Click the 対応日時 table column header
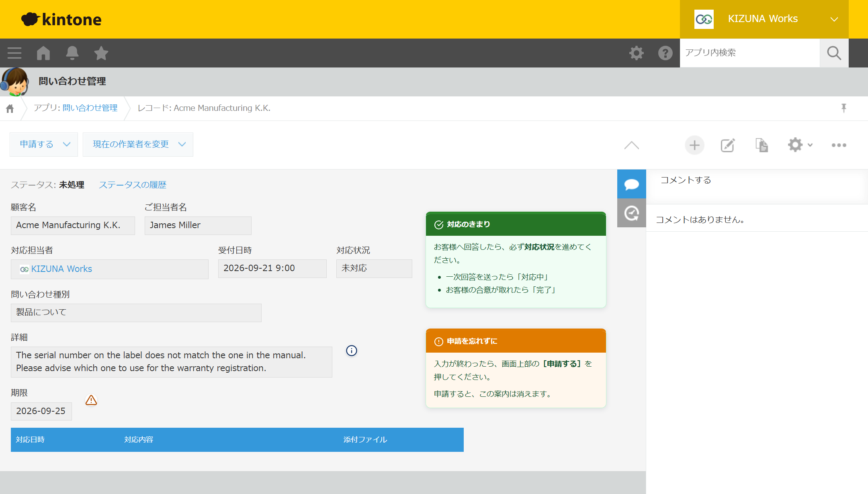 (30, 440)
